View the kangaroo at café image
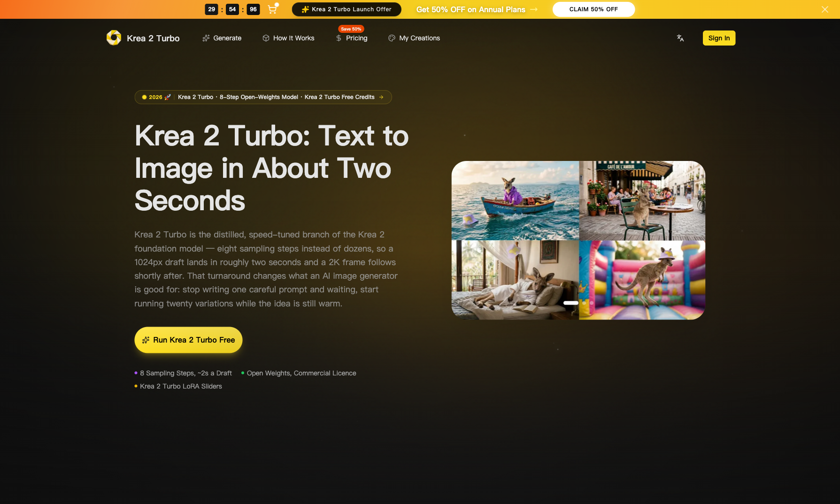The width and height of the screenshot is (840, 504). pos(642,200)
